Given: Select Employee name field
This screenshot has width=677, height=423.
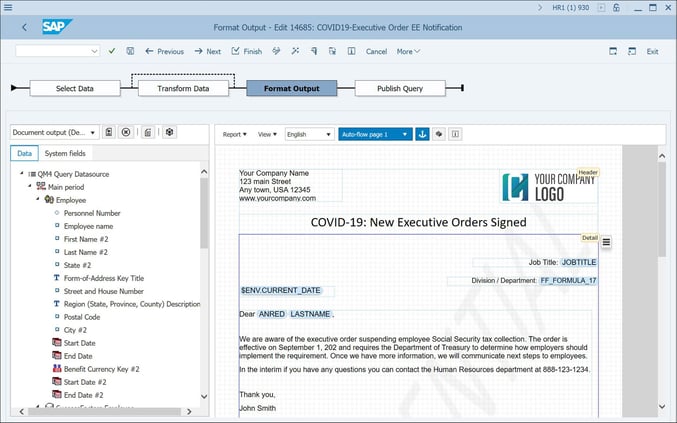Looking at the screenshot, I should [x=89, y=226].
